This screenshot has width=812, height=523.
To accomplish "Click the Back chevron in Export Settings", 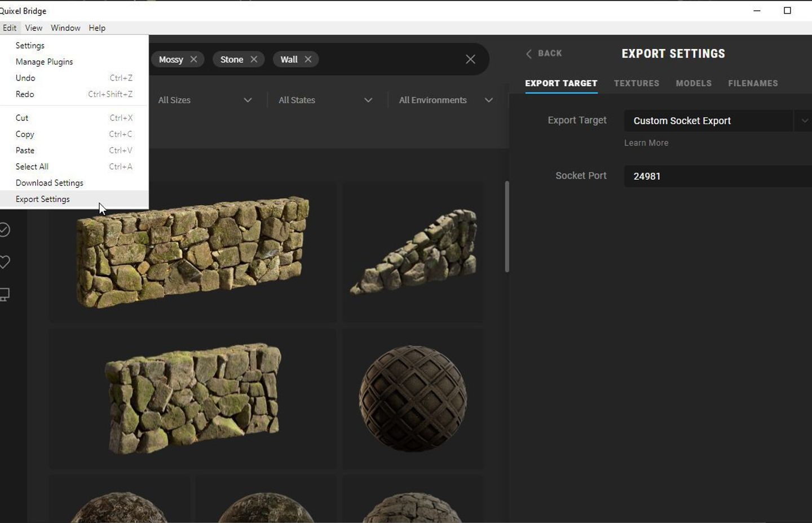I will tap(529, 53).
